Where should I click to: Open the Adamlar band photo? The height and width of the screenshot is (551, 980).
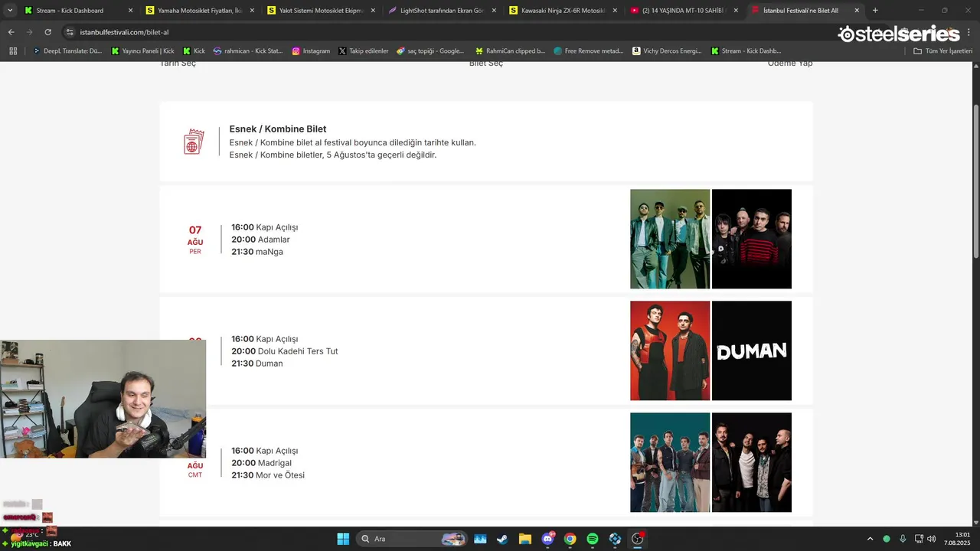point(670,239)
